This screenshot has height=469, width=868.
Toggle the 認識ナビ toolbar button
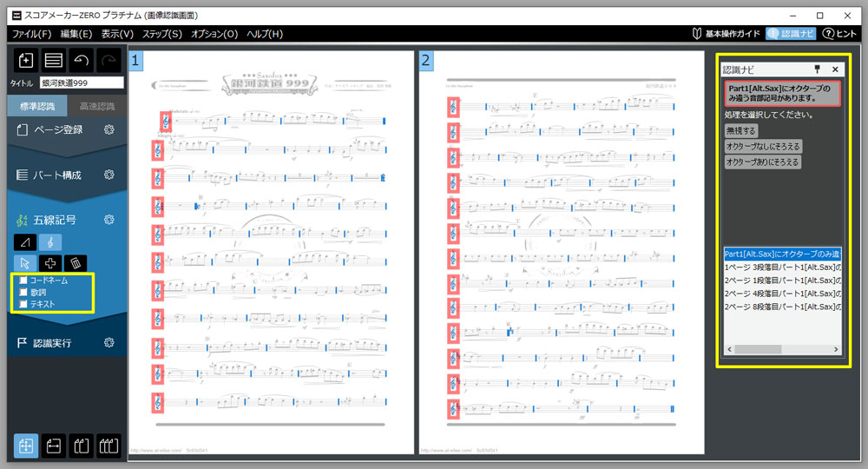click(791, 34)
